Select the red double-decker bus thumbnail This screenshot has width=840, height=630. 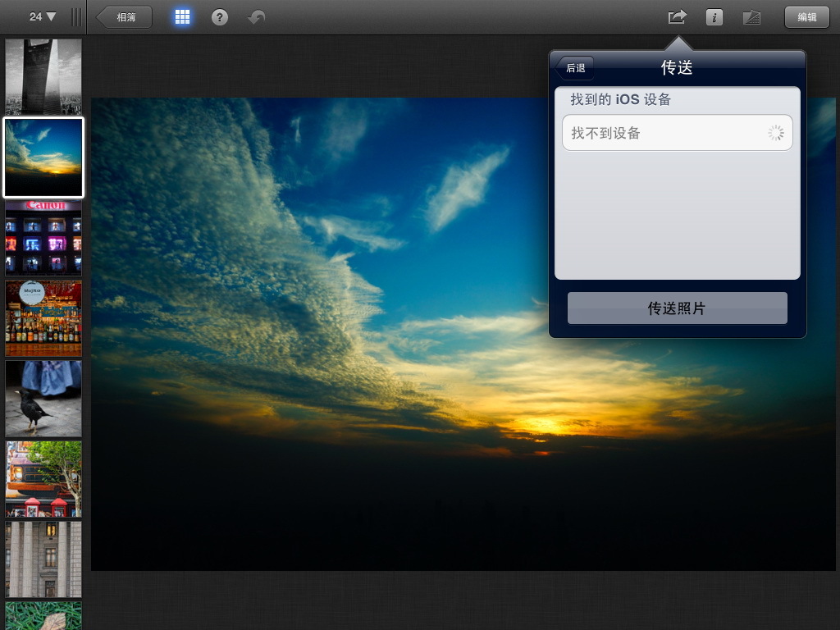click(x=43, y=478)
